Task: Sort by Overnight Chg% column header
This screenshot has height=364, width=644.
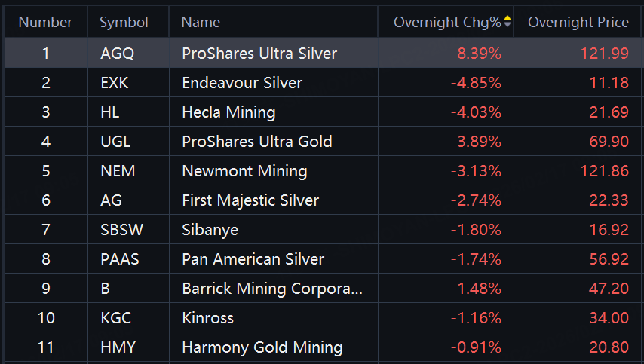Action: click(x=446, y=23)
